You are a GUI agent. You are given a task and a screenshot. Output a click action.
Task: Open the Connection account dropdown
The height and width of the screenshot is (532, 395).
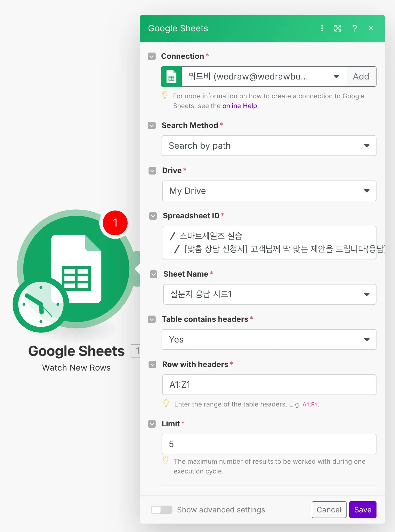(x=264, y=77)
